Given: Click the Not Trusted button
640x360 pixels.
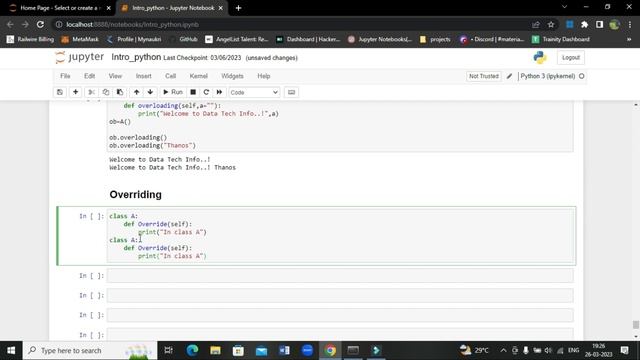Looking at the screenshot, I should tap(484, 76).
